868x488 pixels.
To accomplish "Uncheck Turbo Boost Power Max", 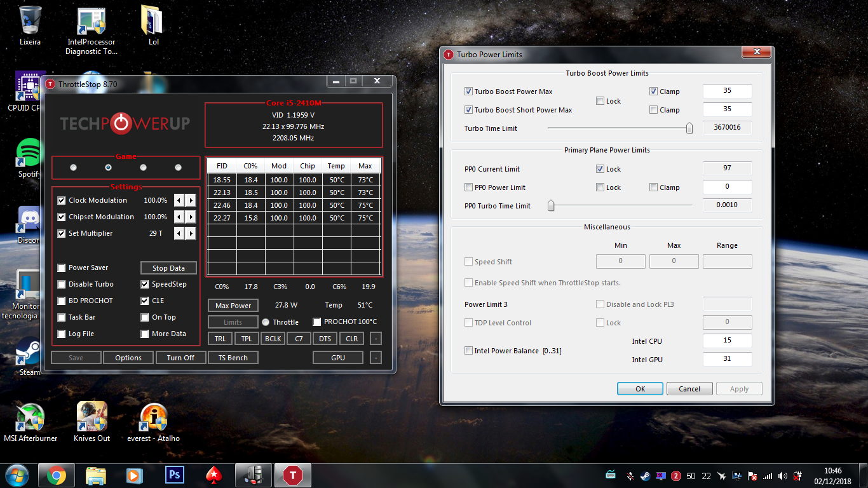I will pyautogui.click(x=469, y=91).
